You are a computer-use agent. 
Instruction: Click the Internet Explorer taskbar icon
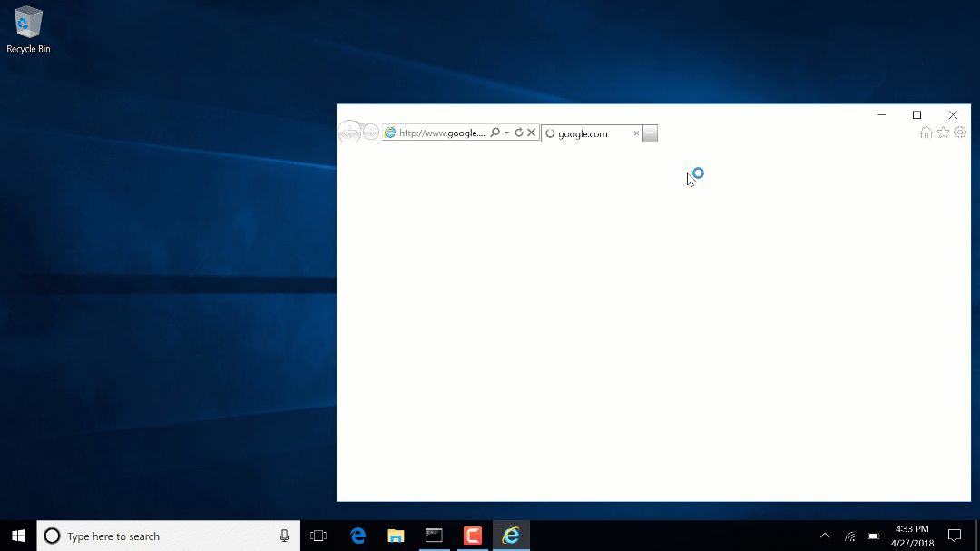tap(511, 536)
